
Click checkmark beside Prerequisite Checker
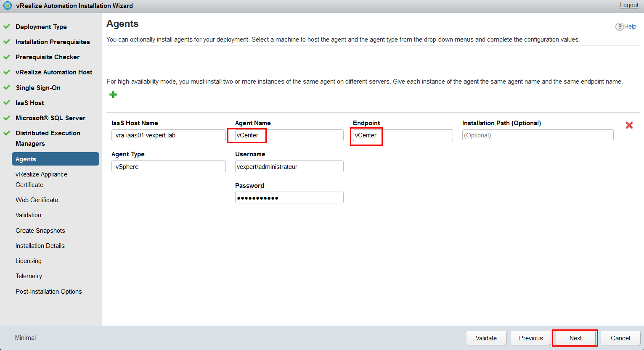pyautogui.click(x=7, y=57)
